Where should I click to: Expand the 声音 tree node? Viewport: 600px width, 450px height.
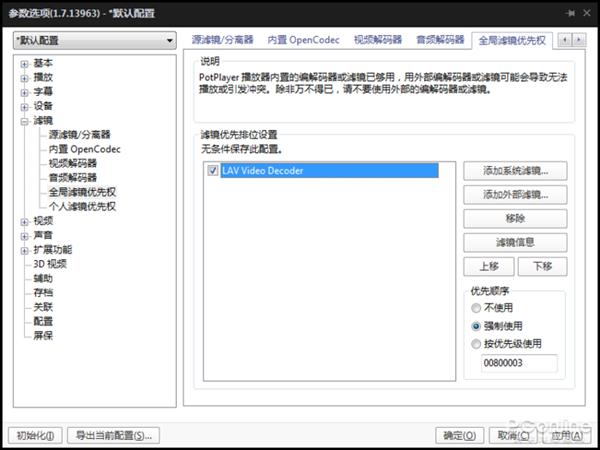[24, 236]
